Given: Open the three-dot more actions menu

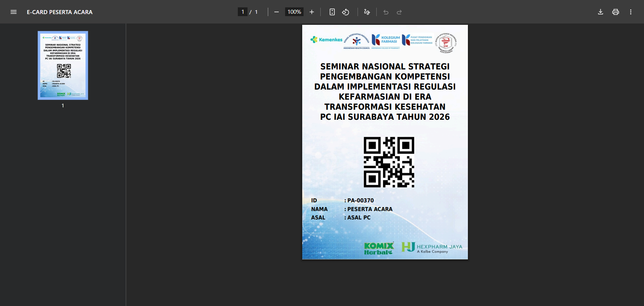Looking at the screenshot, I should coord(631,12).
